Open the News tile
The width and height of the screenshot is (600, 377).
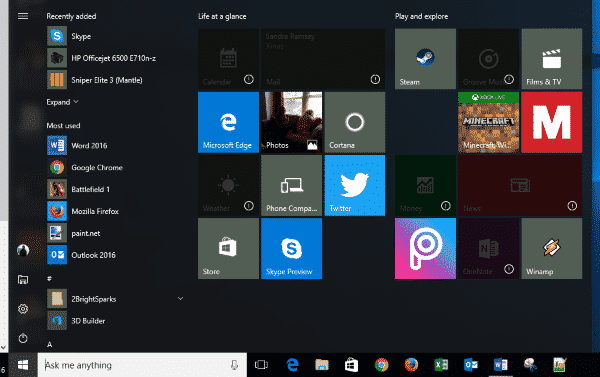(520, 185)
